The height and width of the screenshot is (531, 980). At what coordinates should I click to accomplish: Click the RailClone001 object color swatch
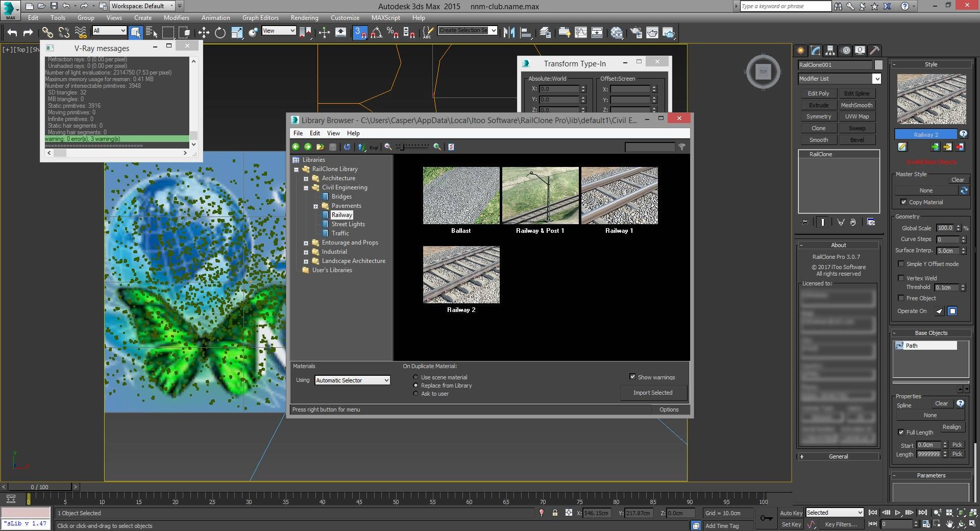point(878,65)
